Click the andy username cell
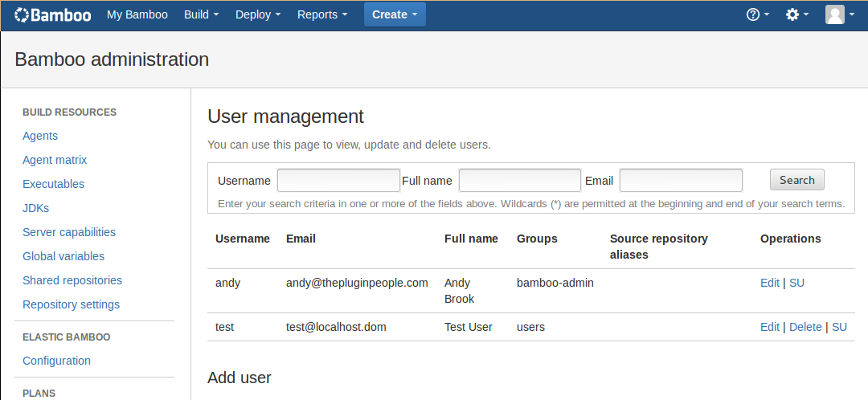Viewport: 868px width, 400px height. tap(227, 283)
